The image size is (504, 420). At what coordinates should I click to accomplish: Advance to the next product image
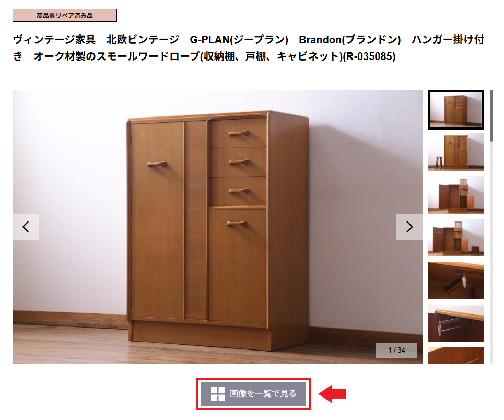tap(409, 227)
